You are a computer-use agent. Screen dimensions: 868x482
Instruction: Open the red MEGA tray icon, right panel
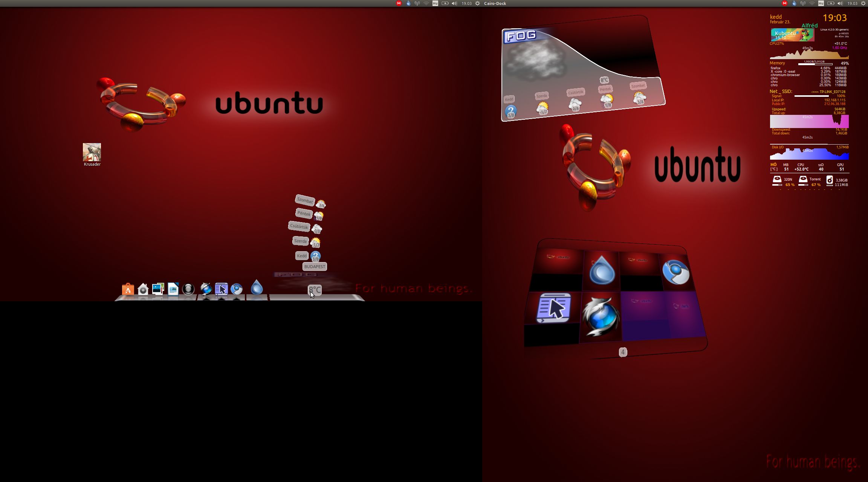click(785, 3)
